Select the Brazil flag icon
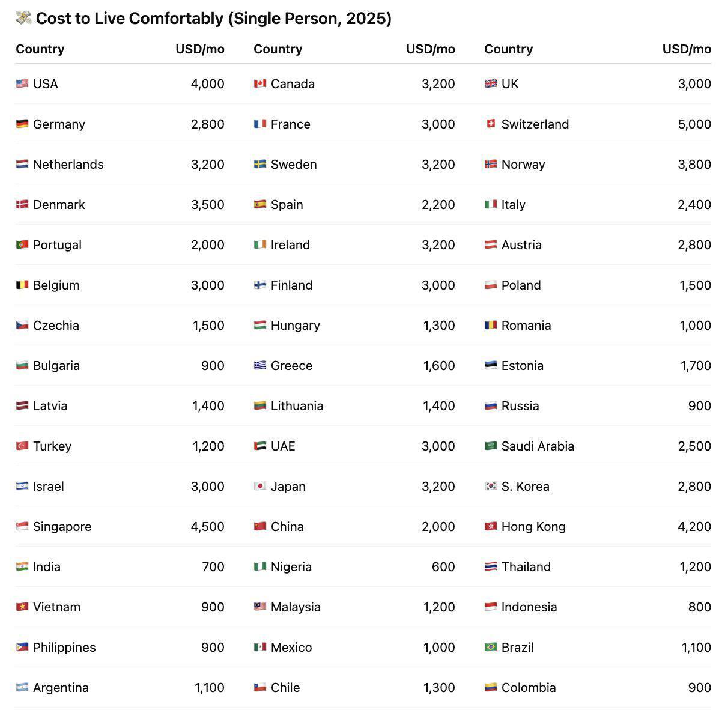The height and width of the screenshot is (710, 728). (x=491, y=647)
